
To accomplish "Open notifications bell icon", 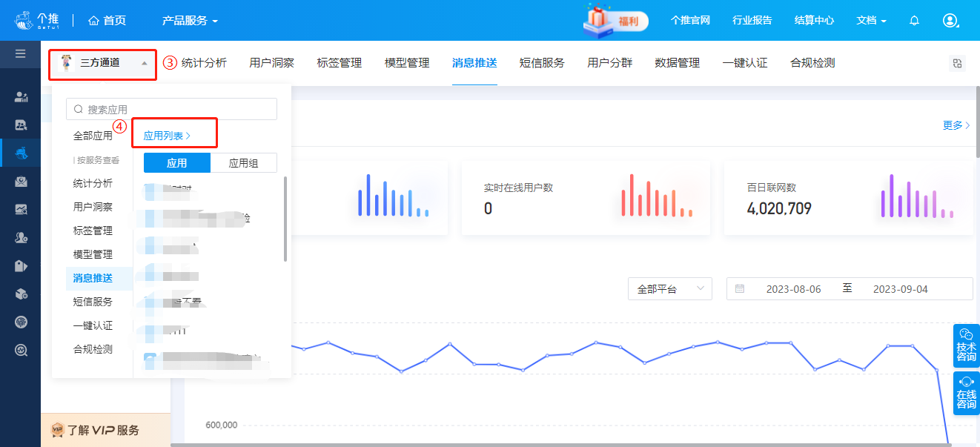I will (x=914, y=21).
